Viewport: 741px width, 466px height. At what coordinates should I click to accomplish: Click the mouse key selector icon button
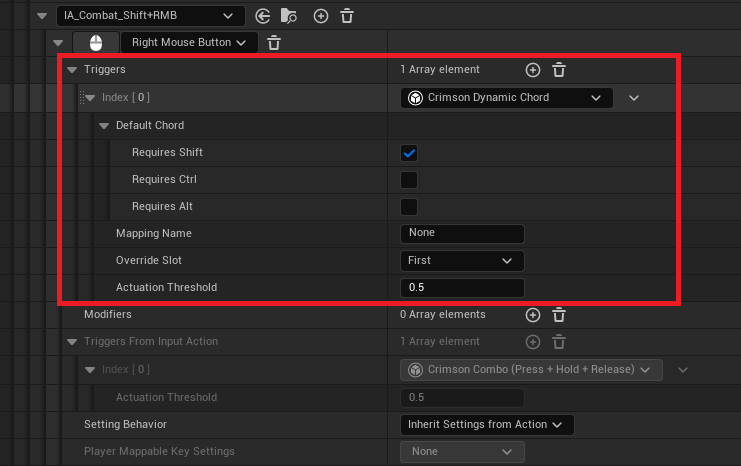96,43
